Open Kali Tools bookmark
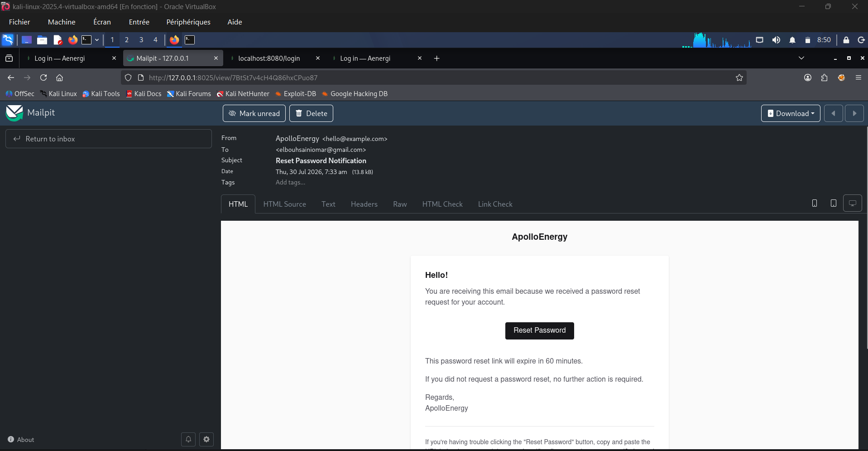The image size is (868, 451). point(101,94)
